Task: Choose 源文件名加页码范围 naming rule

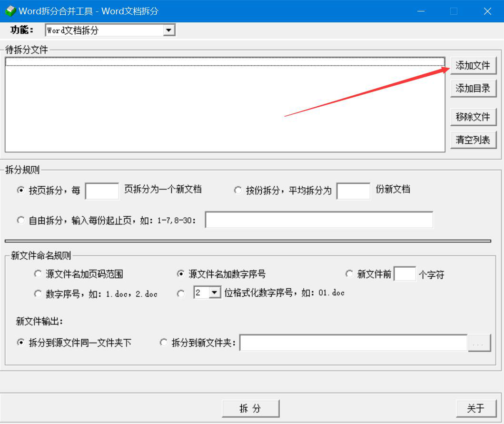Action: [x=38, y=274]
